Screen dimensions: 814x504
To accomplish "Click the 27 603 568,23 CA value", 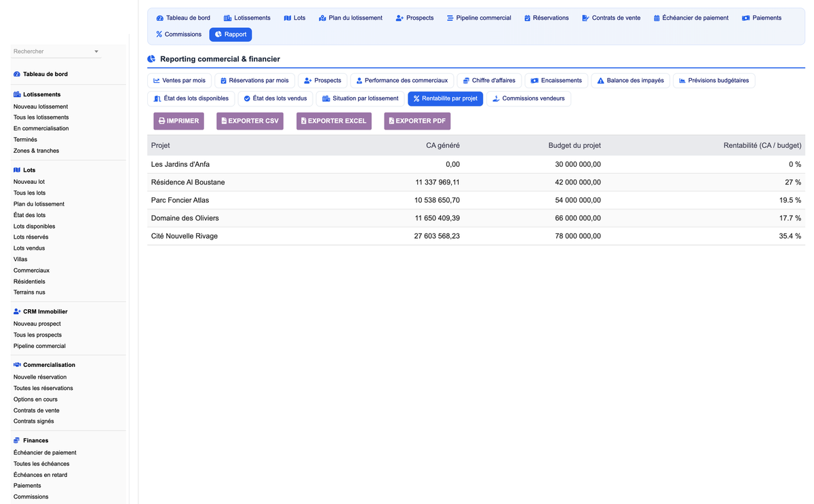I will click(x=437, y=236).
